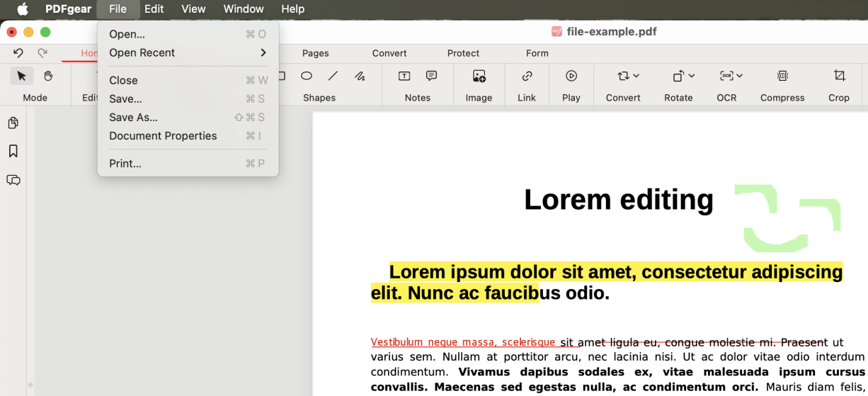Screen dimensions: 868x396
Task: Show the page thumbnails sidebar
Action: tap(13, 123)
